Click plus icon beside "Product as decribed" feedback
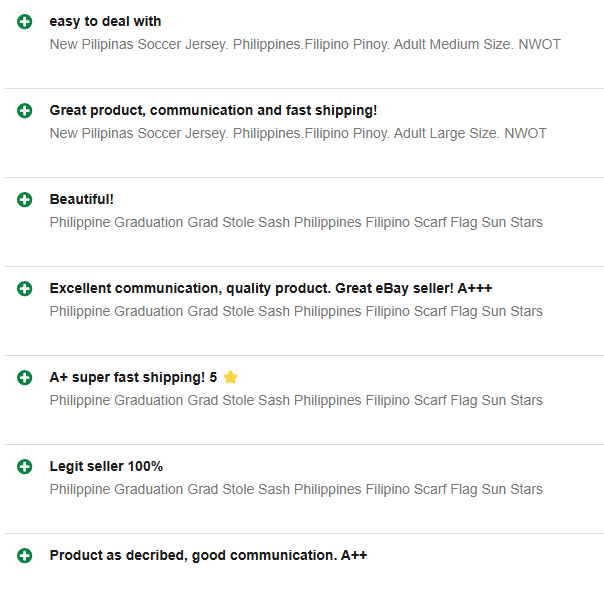This screenshot has height=593, width=604. [25, 556]
